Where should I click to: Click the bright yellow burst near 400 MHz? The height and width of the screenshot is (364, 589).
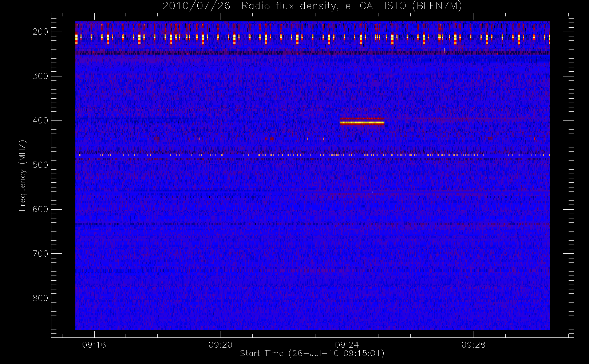(x=362, y=123)
